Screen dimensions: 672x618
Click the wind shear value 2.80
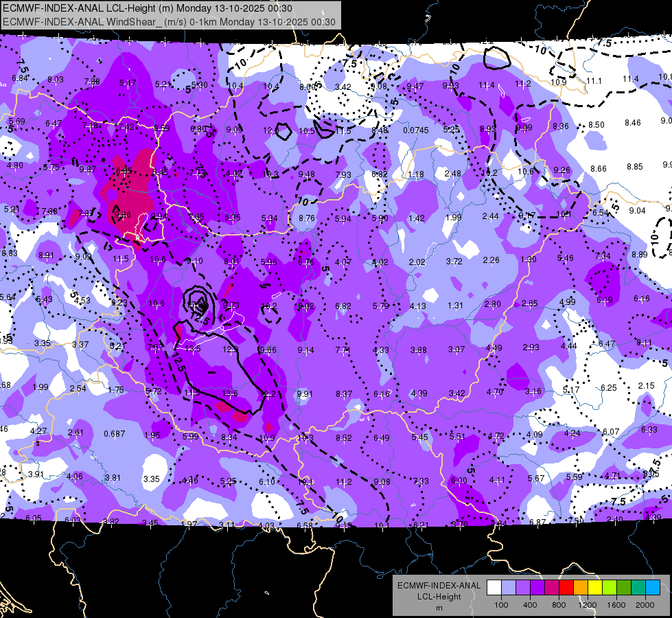coord(492,304)
